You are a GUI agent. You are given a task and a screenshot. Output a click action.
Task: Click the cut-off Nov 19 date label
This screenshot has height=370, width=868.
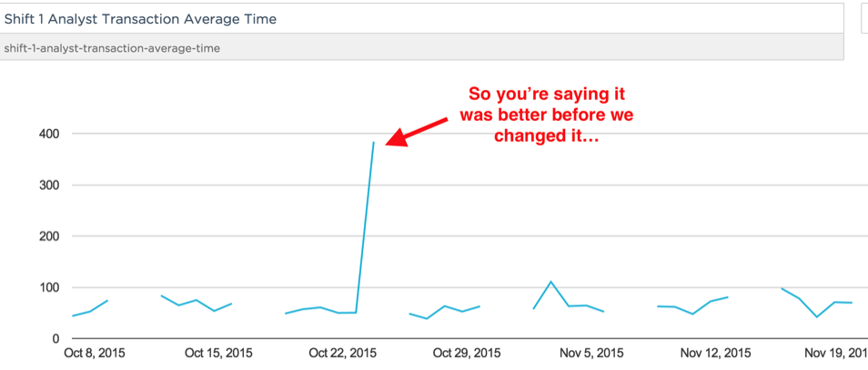click(x=836, y=354)
